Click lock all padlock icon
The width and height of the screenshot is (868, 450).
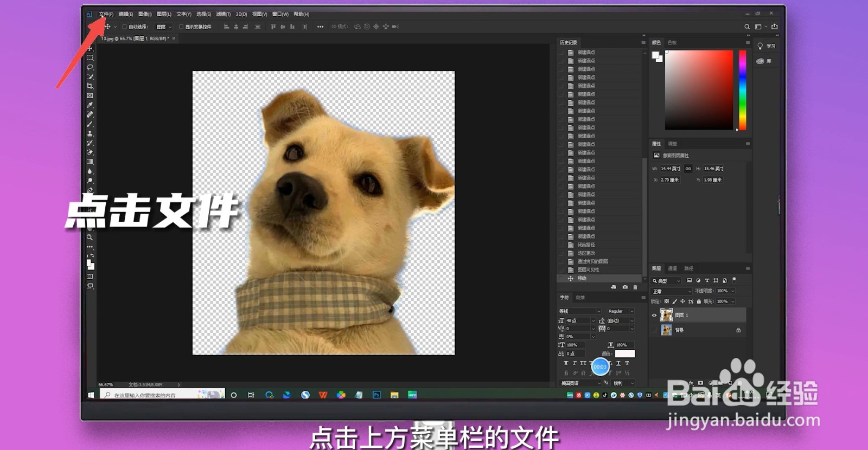point(699,301)
